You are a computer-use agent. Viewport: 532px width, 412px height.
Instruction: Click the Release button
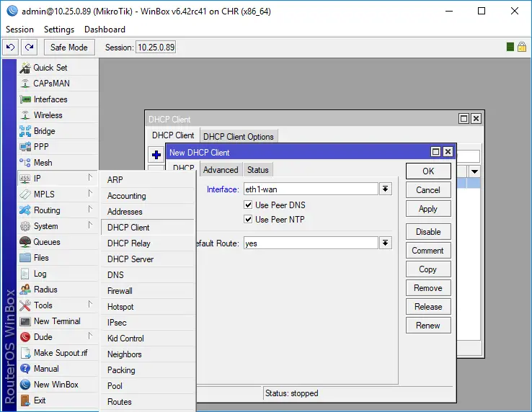pyautogui.click(x=428, y=307)
